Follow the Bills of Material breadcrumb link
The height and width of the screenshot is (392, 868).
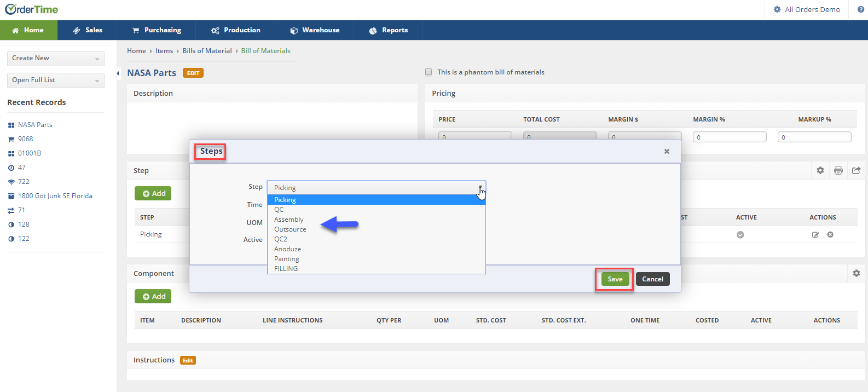point(207,51)
